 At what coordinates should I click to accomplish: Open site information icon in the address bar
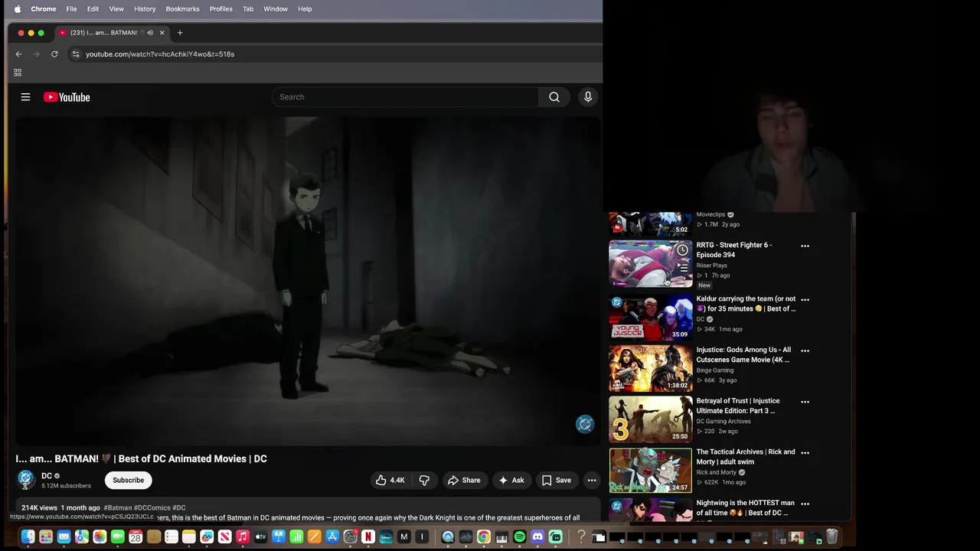point(75,54)
